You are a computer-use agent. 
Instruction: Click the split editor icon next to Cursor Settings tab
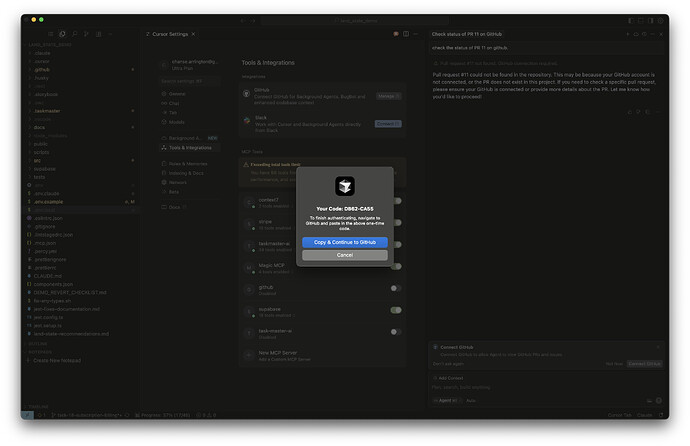click(x=406, y=34)
